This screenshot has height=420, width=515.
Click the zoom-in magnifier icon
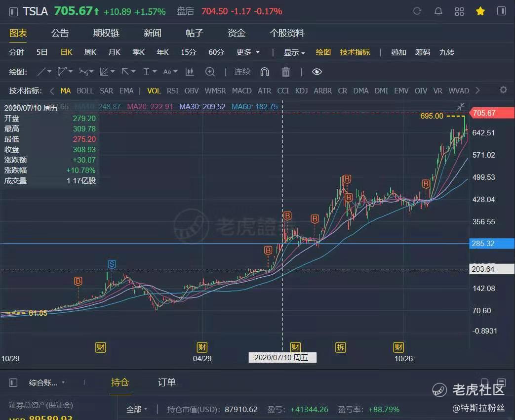tap(210, 72)
